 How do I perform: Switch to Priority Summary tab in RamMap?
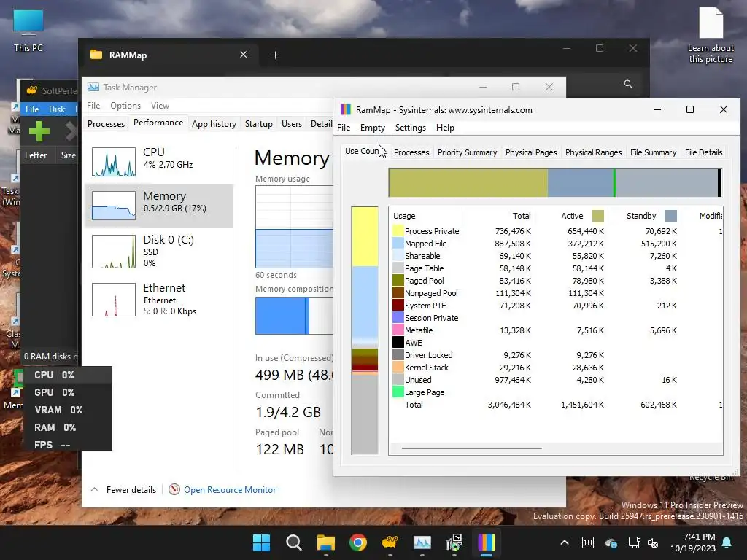coord(467,152)
